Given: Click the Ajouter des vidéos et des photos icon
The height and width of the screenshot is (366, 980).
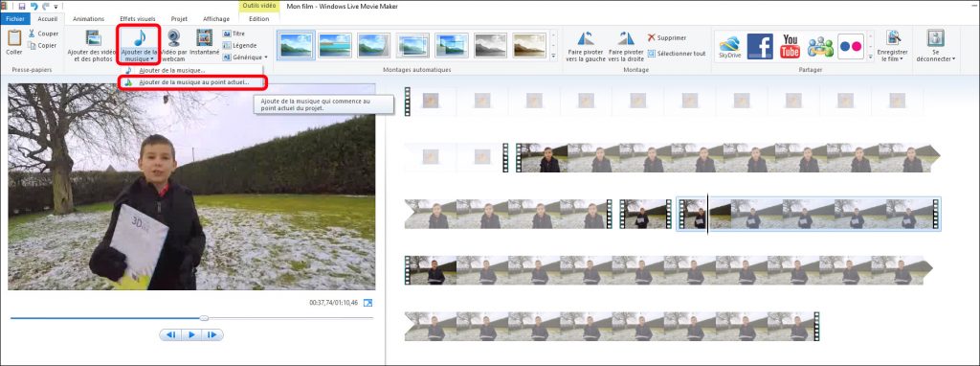Looking at the screenshot, I should [x=93, y=37].
